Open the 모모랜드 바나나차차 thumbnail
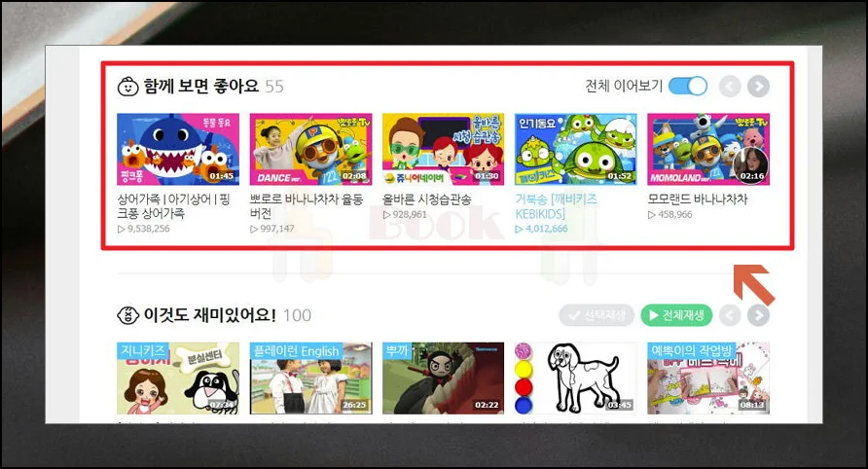The height and width of the screenshot is (469, 868). point(708,150)
